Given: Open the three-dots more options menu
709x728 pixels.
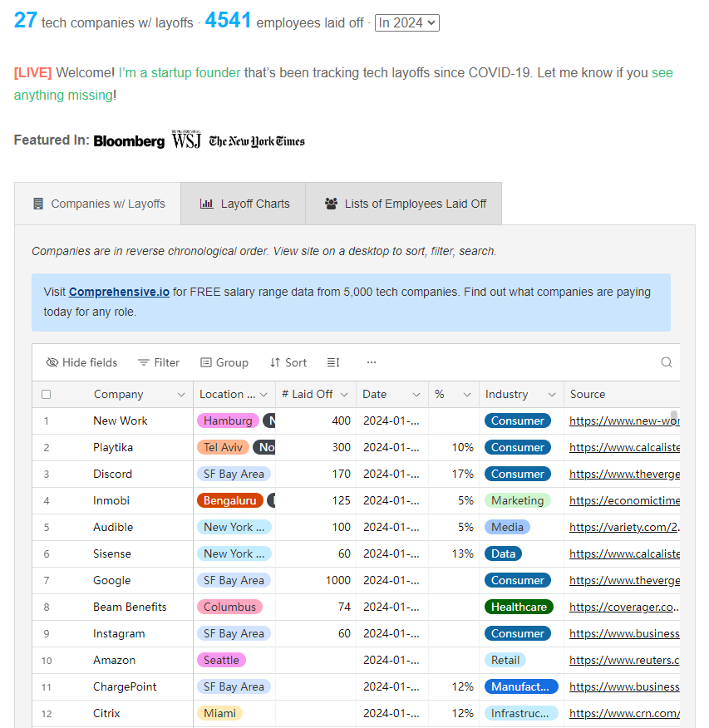Looking at the screenshot, I should pyautogui.click(x=372, y=362).
